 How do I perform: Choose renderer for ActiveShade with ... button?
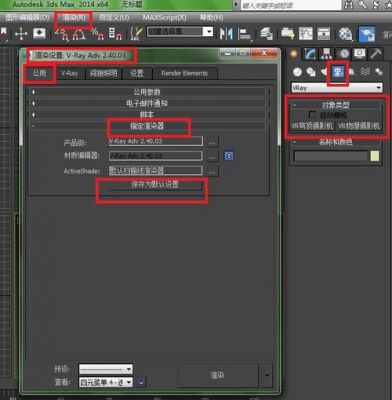coord(212,171)
